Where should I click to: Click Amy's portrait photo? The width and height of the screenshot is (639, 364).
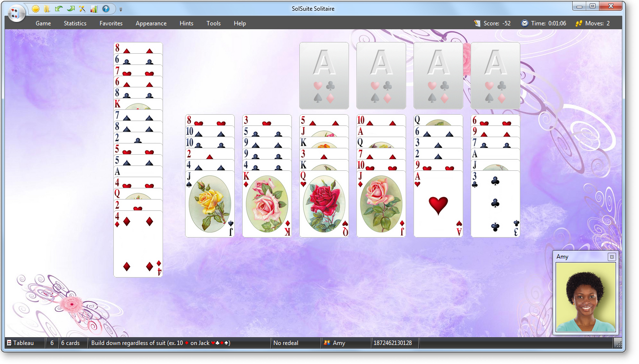pyautogui.click(x=586, y=297)
